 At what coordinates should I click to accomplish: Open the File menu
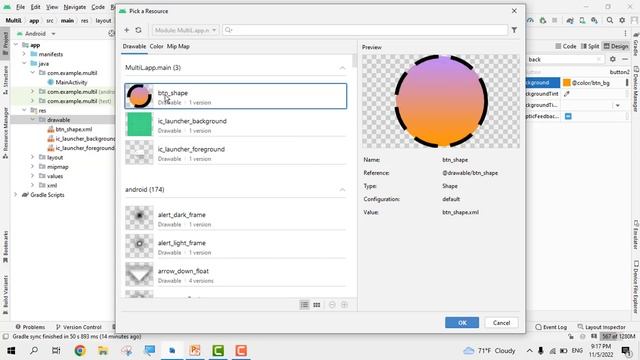click(x=20, y=7)
